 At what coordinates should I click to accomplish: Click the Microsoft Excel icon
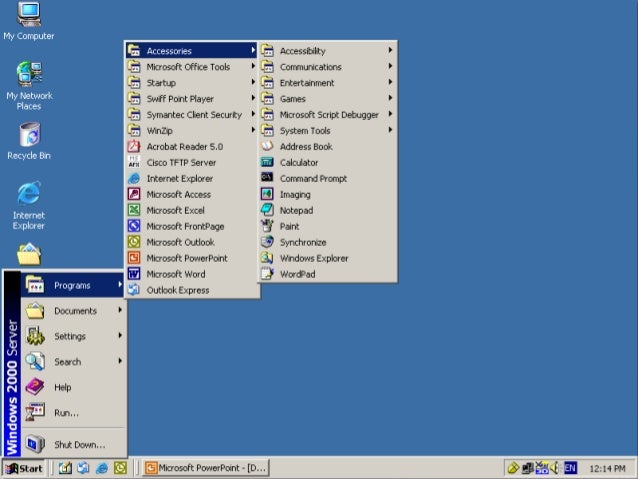point(134,210)
